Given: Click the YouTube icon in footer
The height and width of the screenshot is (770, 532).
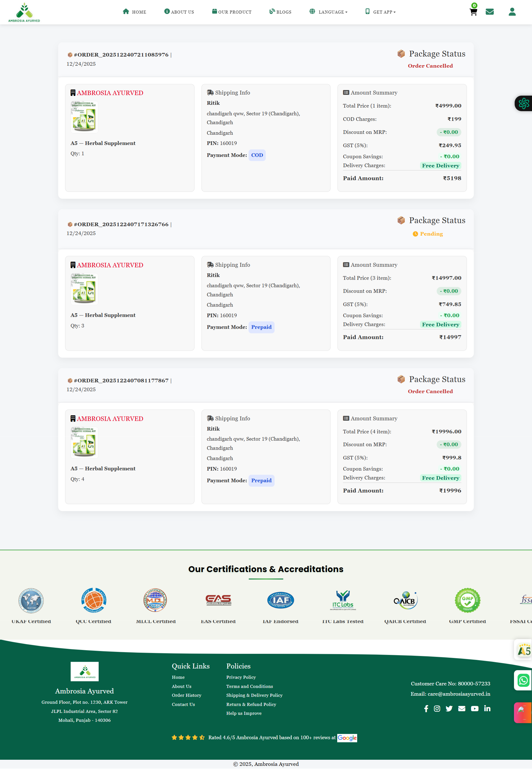Looking at the screenshot, I should pos(474,708).
